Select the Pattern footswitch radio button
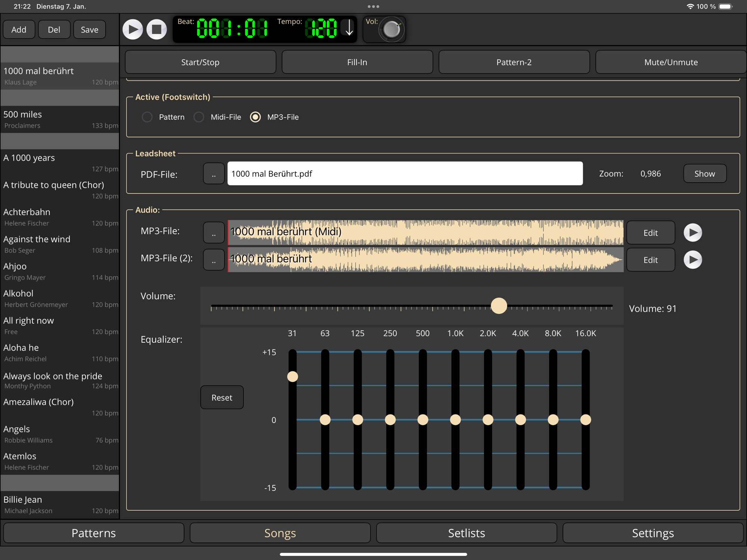 147,117
